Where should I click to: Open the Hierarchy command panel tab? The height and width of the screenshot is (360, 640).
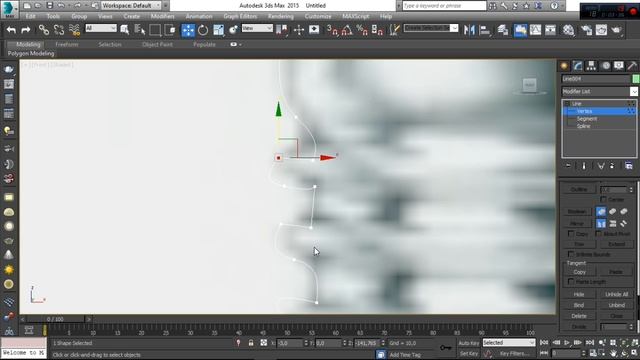(591, 66)
